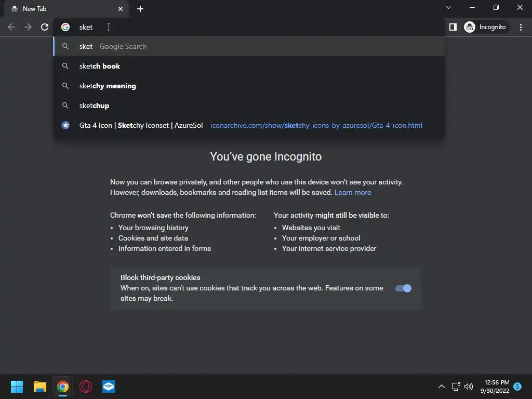
Task: Reload the page with the refresh icon
Action: pos(45,27)
